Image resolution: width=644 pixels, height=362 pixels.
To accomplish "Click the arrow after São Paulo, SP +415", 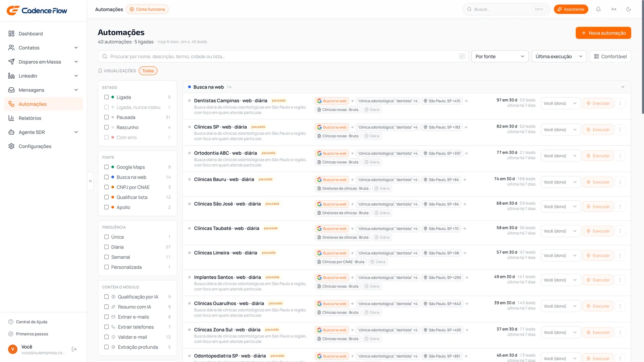I will 466,101.
